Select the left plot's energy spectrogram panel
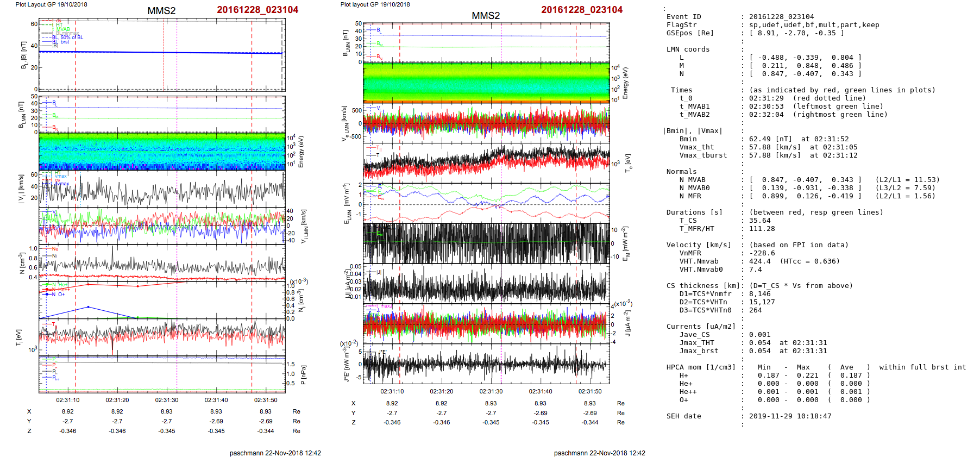Image resolution: width=980 pixels, height=457 pixels. click(162, 152)
